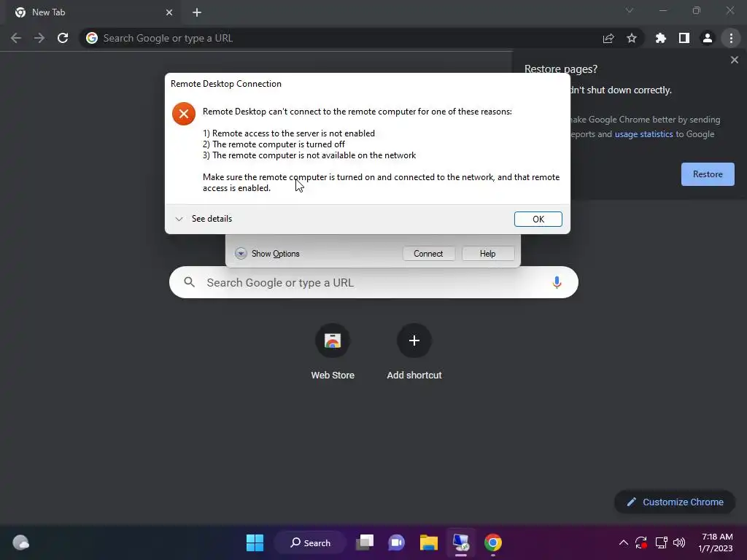Viewport: 747px width, 560px height.
Task: Close the New Tab tab
Action: click(x=169, y=12)
